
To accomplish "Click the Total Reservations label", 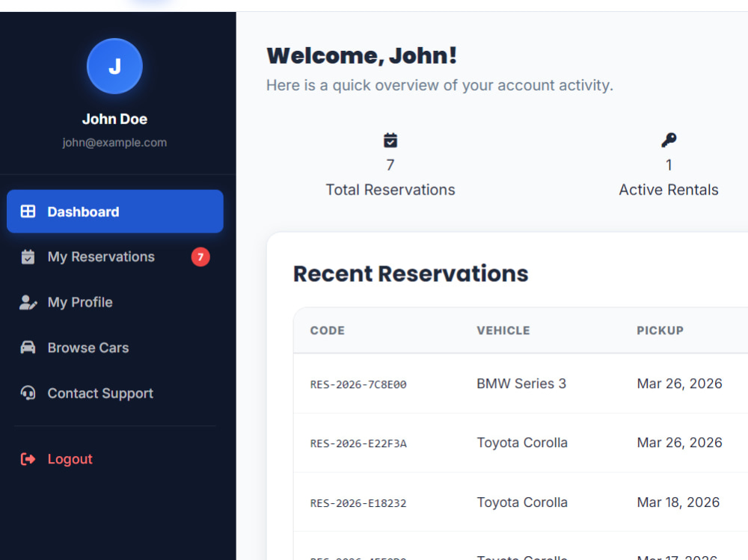I will [390, 190].
